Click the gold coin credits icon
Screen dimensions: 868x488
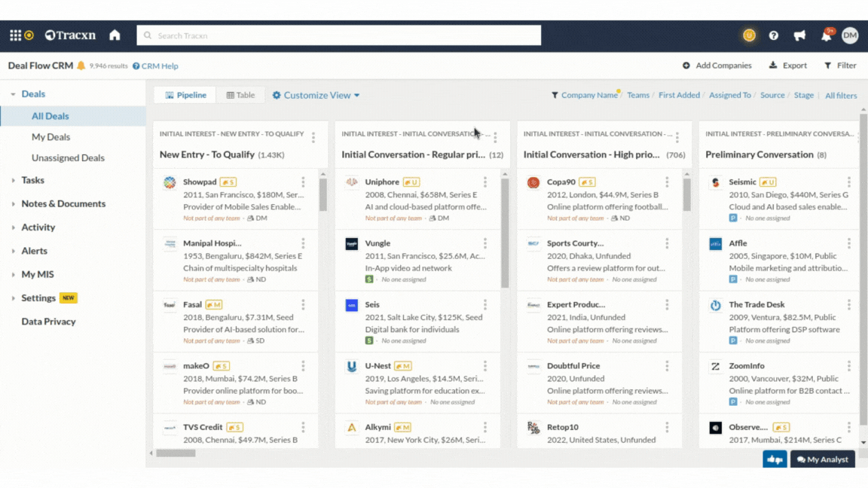748,35
